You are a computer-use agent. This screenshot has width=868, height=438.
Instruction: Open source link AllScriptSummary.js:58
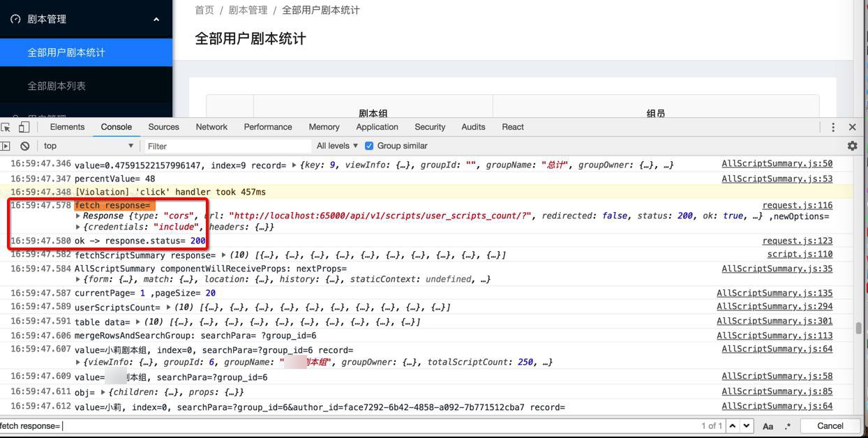click(x=777, y=377)
